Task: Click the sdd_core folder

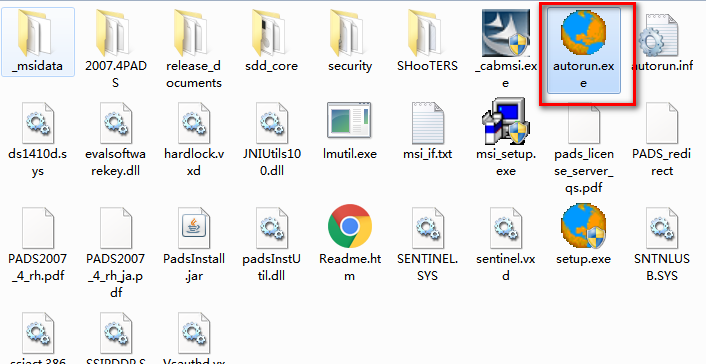Action: pyautogui.click(x=272, y=41)
